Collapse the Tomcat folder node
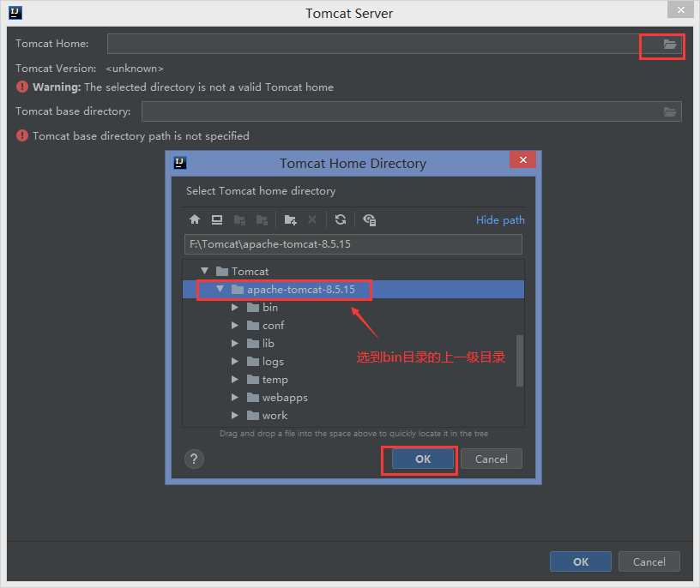 point(205,271)
